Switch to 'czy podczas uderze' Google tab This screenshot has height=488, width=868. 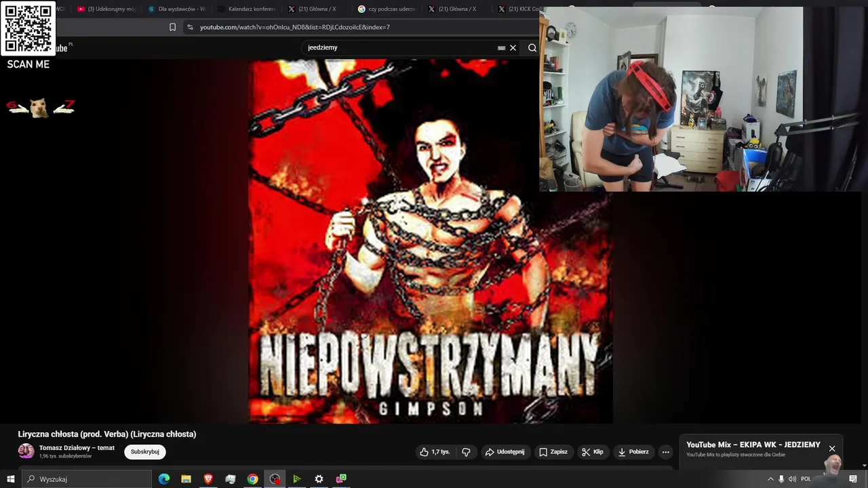pos(387,9)
